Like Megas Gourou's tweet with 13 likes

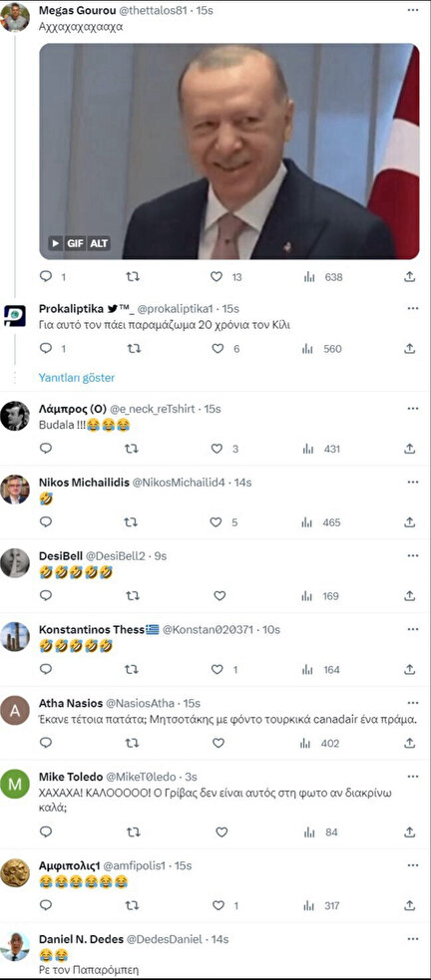tap(216, 276)
